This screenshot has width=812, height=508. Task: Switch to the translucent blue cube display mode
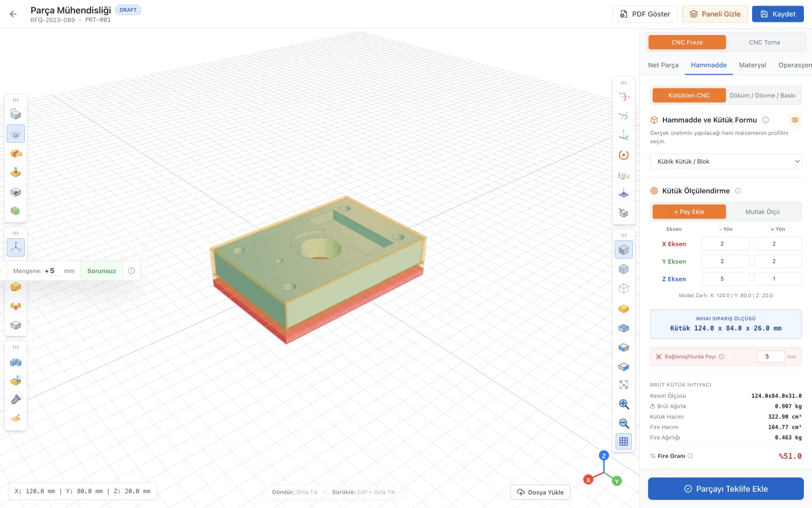coord(624,269)
